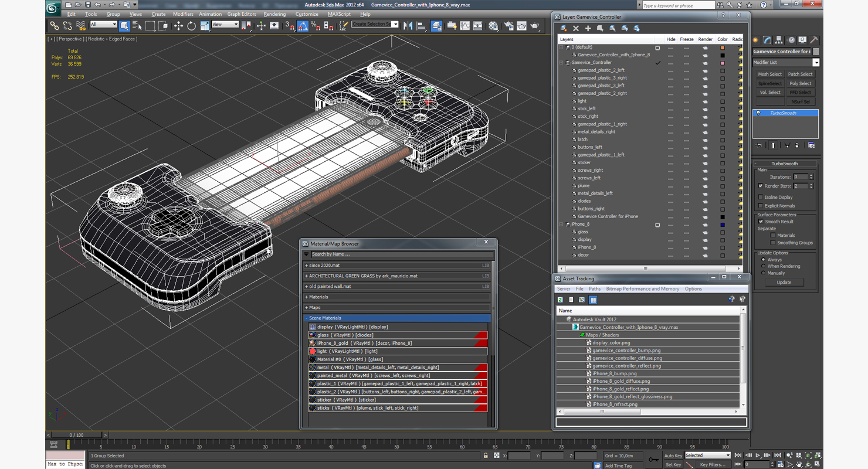Click the Align tool icon

pyautogui.click(x=421, y=26)
